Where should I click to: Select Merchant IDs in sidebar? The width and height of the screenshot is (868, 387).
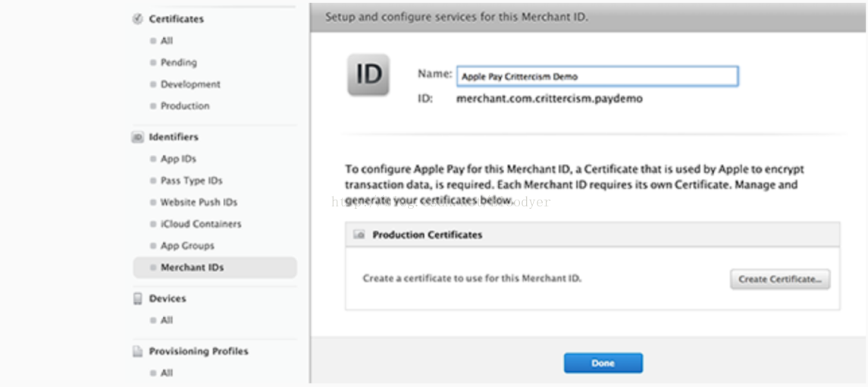click(x=215, y=267)
